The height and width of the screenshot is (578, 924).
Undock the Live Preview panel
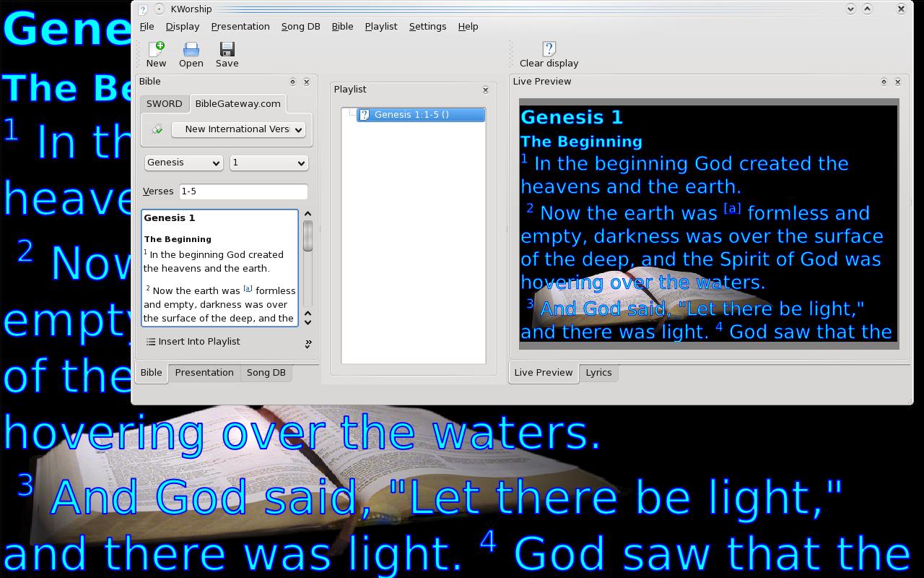point(884,82)
